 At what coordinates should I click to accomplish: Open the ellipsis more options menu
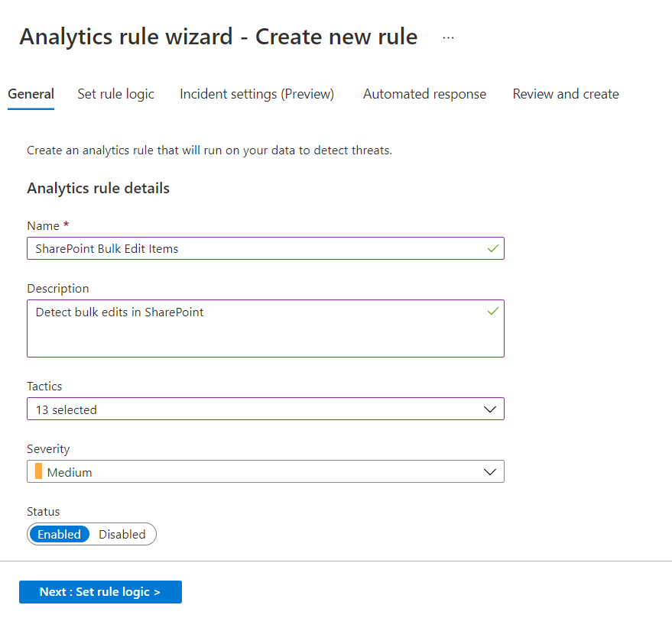[x=448, y=37]
